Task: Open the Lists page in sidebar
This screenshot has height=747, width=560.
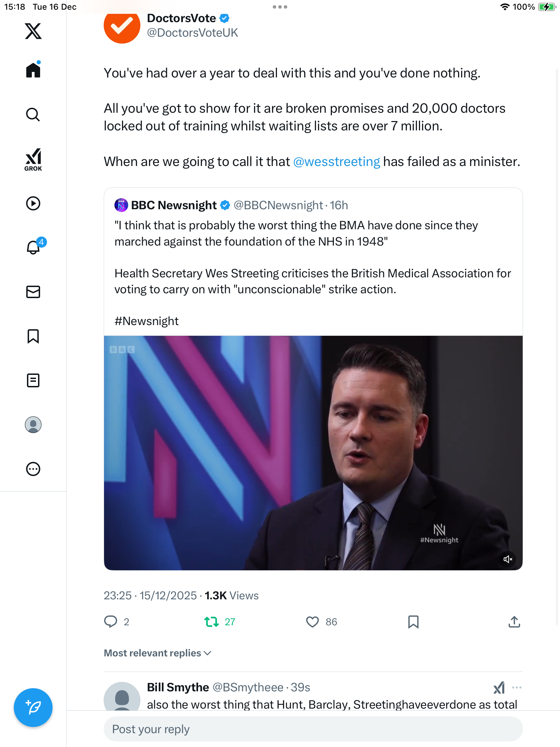Action: pos(33,380)
